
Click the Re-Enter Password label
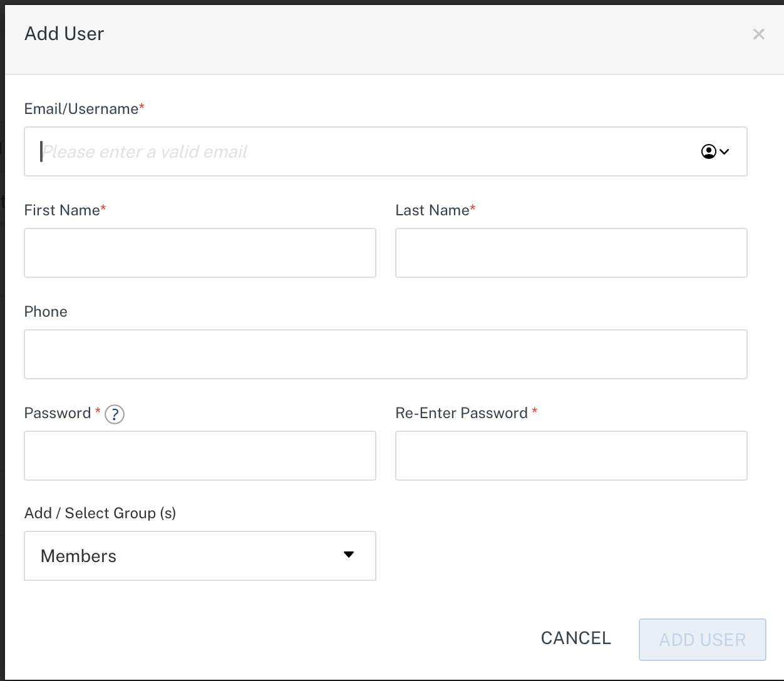(462, 413)
